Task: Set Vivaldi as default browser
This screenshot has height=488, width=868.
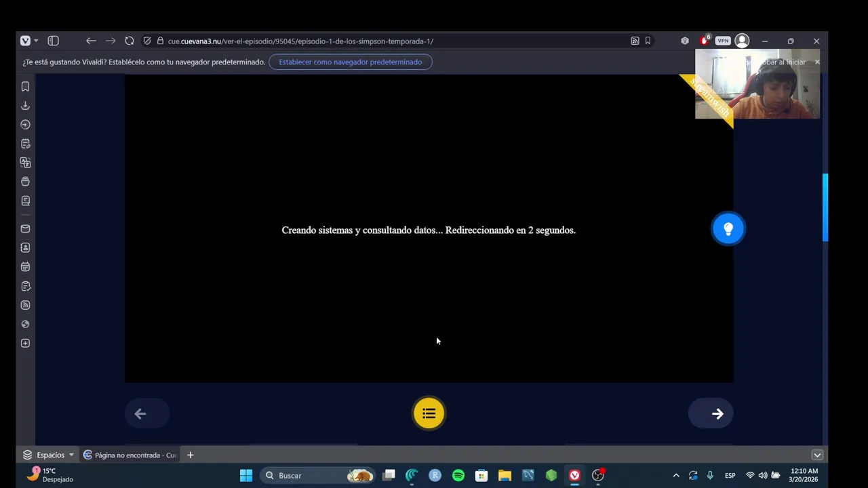Action: (x=351, y=62)
